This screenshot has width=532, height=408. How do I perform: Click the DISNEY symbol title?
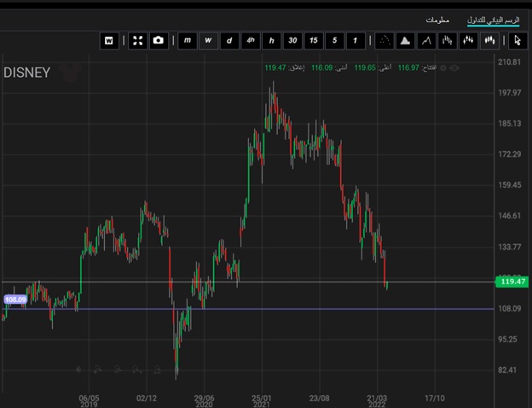pos(26,73)
